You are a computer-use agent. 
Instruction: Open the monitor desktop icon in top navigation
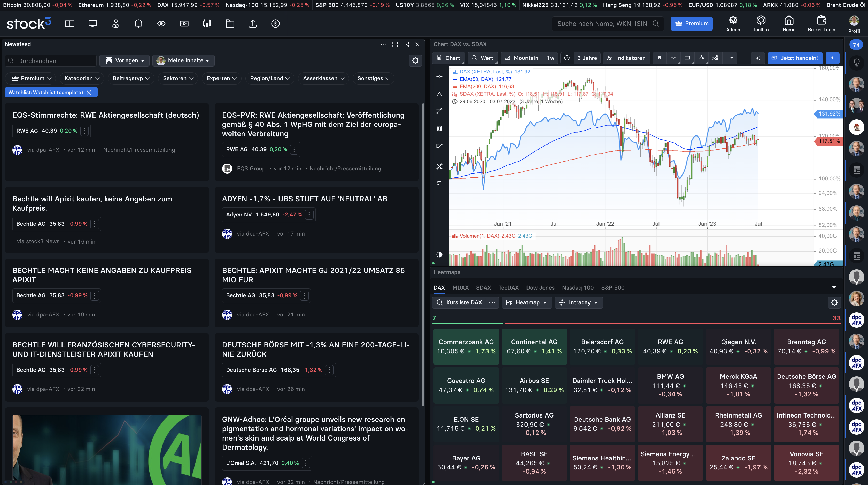pos(93,24)
